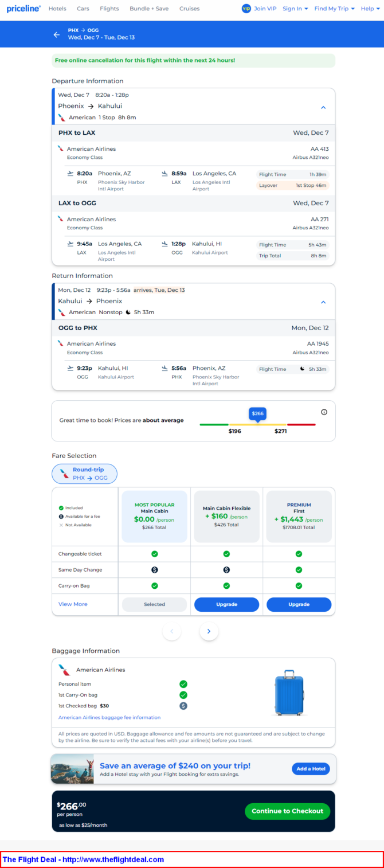Open the Find My Trip dropdown
The image size is (384, 868).
[335, 9]
